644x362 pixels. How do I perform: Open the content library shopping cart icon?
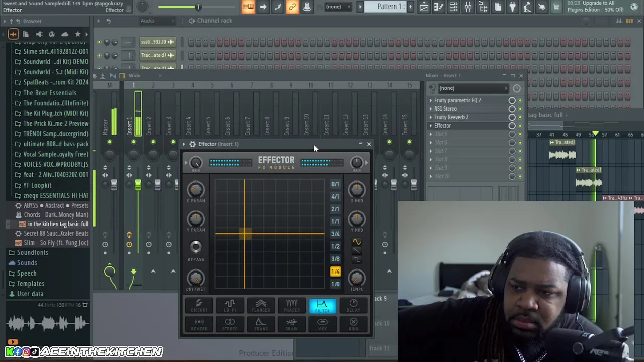pos(556,7)
